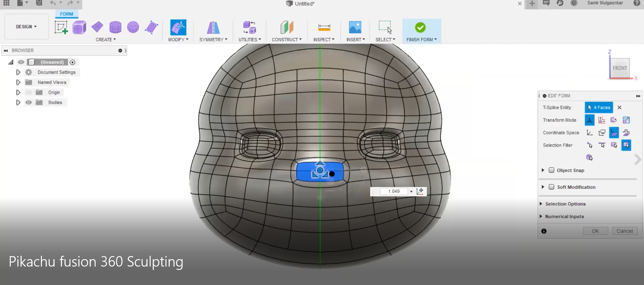Image resolution: width=644 pixels, height=285 pixels.
Task: Set Selection Filter to edge
Action: click(602, 145)
